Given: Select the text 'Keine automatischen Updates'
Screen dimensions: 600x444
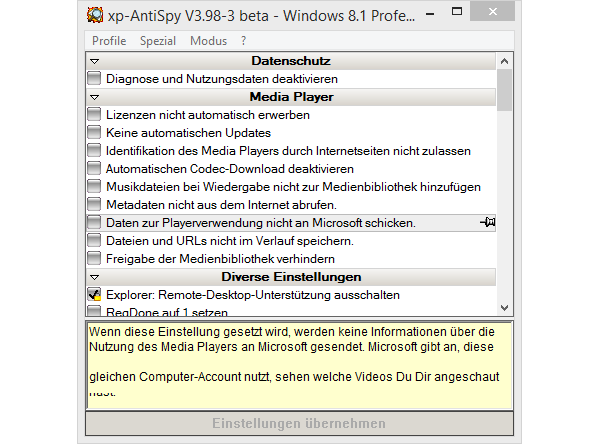Looking at the screenshot, I should (x=188, y=133).
